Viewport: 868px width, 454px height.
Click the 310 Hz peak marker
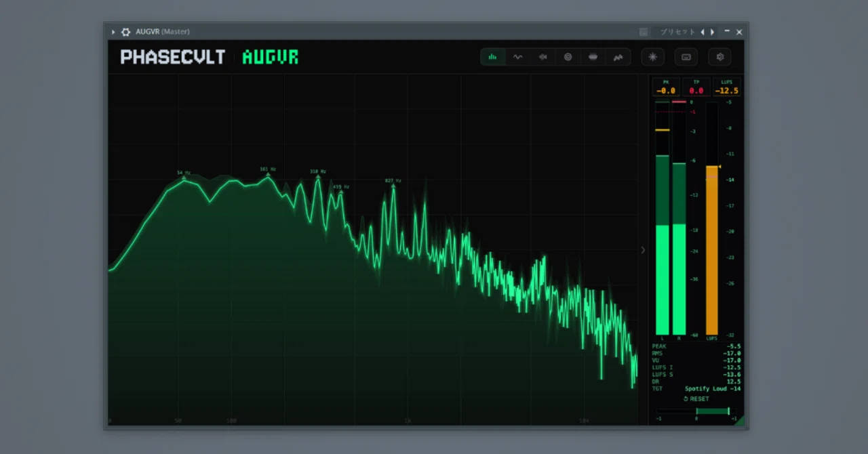(x=318, y=173)
